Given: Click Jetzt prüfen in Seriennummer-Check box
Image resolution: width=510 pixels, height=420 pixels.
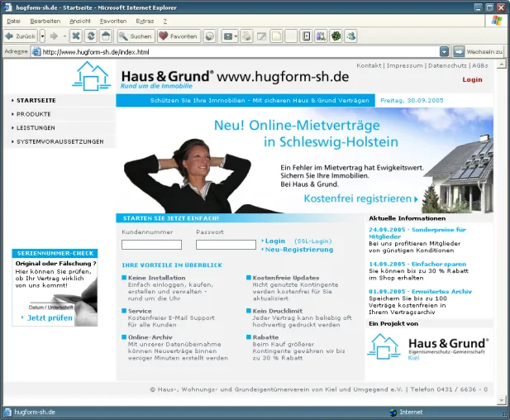Looking at the screenshot, I should point(50,317).
